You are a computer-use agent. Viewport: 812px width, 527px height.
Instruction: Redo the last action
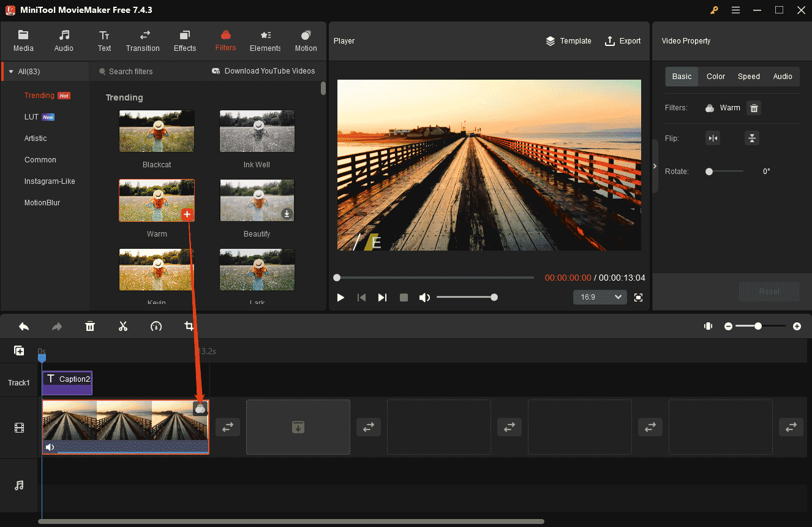click(x=57, y=326)
